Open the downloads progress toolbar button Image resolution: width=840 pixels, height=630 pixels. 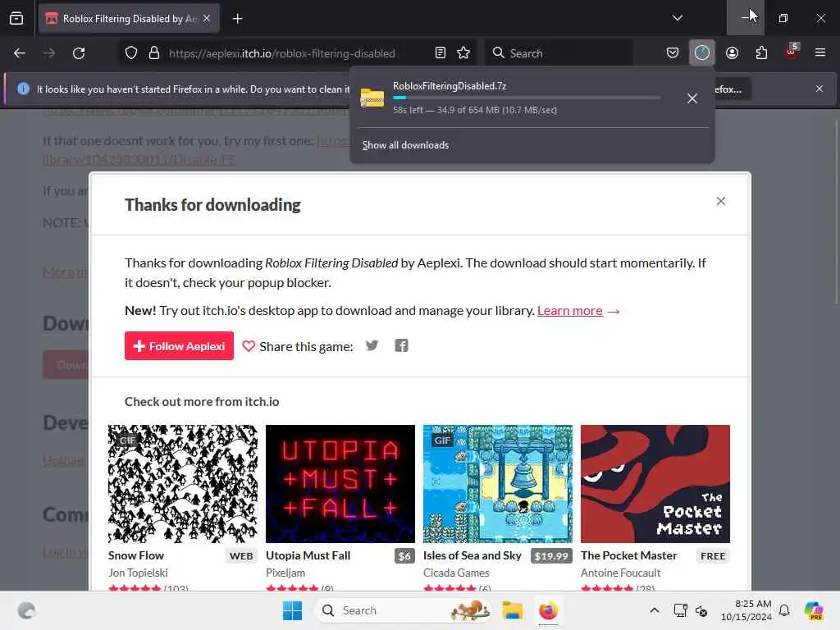pos(702,53)
